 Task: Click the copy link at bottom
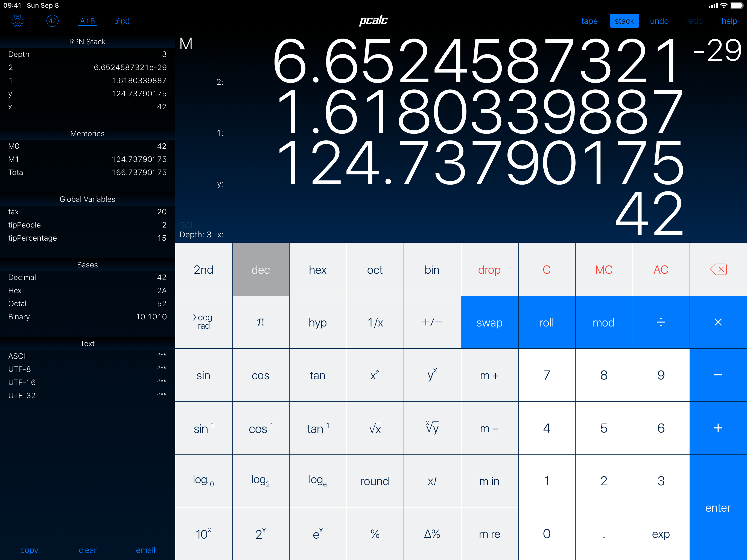pyautogui.click(x=29, y=550)
